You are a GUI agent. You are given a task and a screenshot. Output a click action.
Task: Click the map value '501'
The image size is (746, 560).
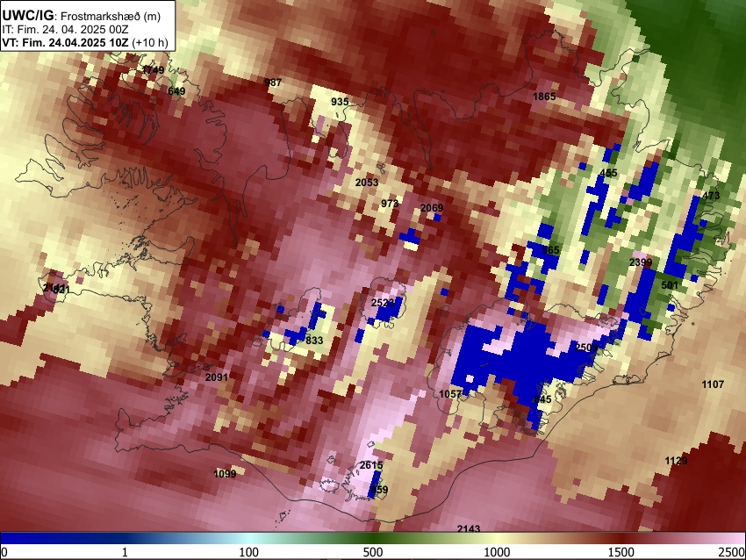pyautogui.click(x=670, y=285)
